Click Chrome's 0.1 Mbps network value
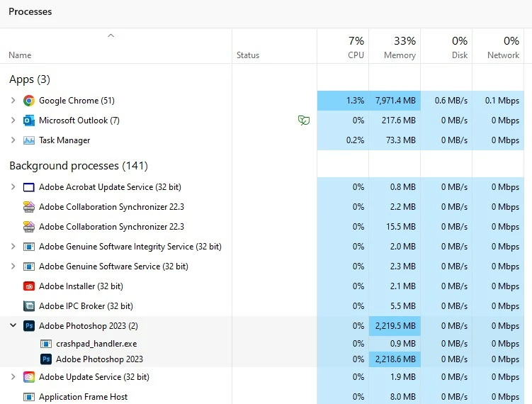This screenshot has width=532, height=404. 502,101
